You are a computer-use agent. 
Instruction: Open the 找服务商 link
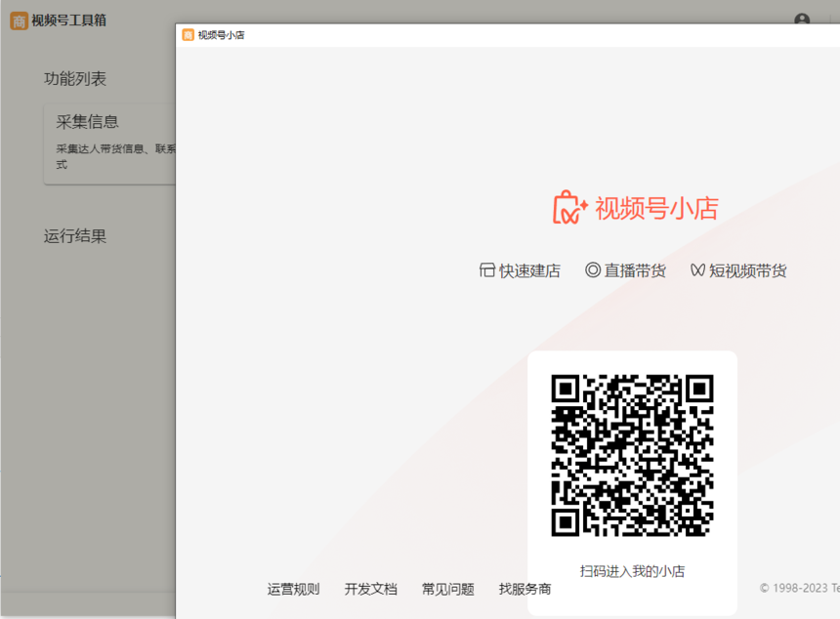pyautogui.click(x=525, y=589)
